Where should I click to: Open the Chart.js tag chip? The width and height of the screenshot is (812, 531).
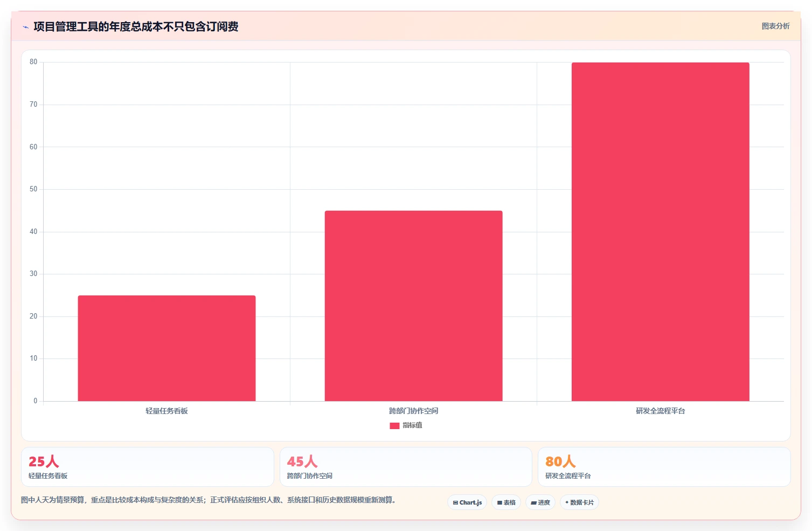(467, 502)
